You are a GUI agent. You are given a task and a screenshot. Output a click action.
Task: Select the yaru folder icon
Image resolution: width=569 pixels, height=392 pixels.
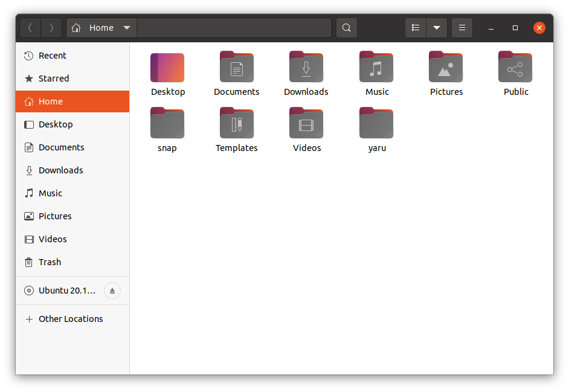(x=376, y=123)
